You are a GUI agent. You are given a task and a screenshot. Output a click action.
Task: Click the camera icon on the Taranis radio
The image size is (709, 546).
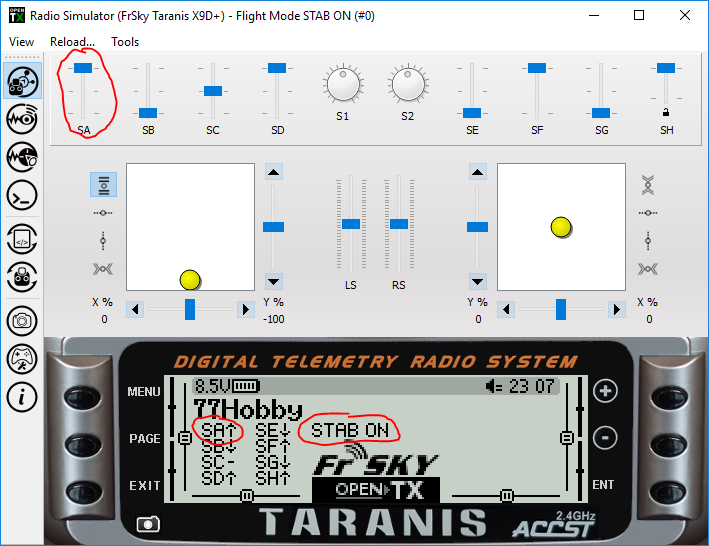click(x=148, y=524)
